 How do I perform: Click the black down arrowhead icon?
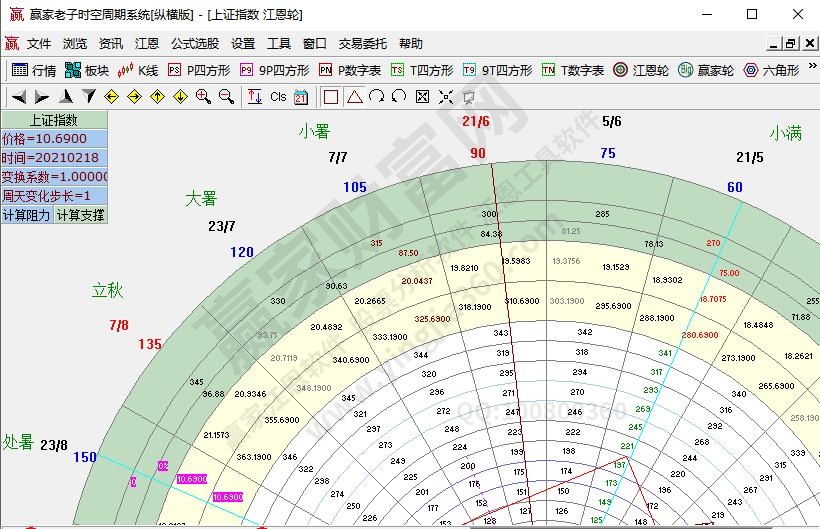(89, 96)
